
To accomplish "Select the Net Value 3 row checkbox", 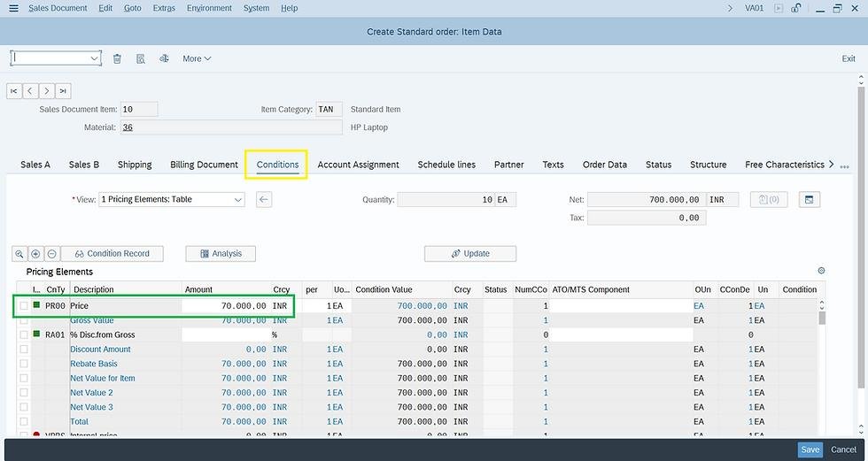I will (24, 407).
